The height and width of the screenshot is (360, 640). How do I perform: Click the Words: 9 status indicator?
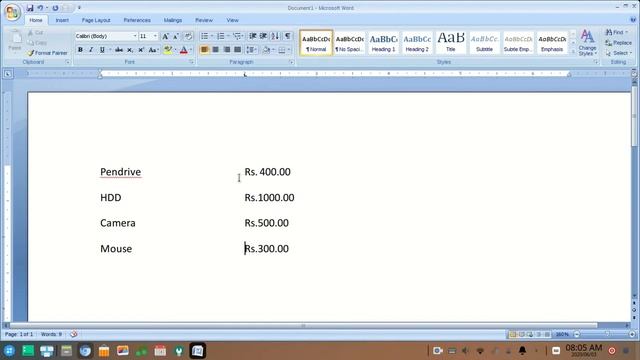51,334
